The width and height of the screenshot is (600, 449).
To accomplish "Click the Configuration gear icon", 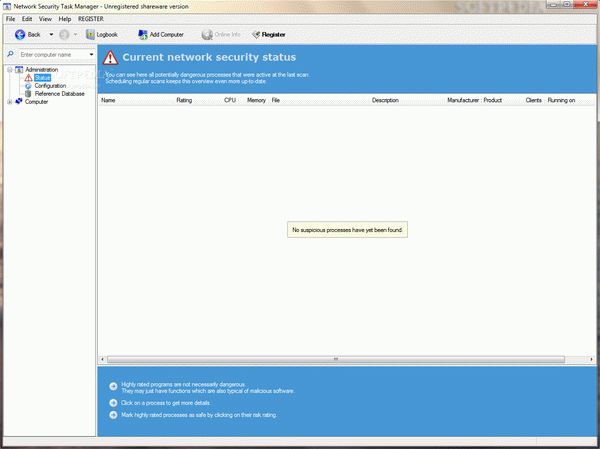I will [28, 86].
